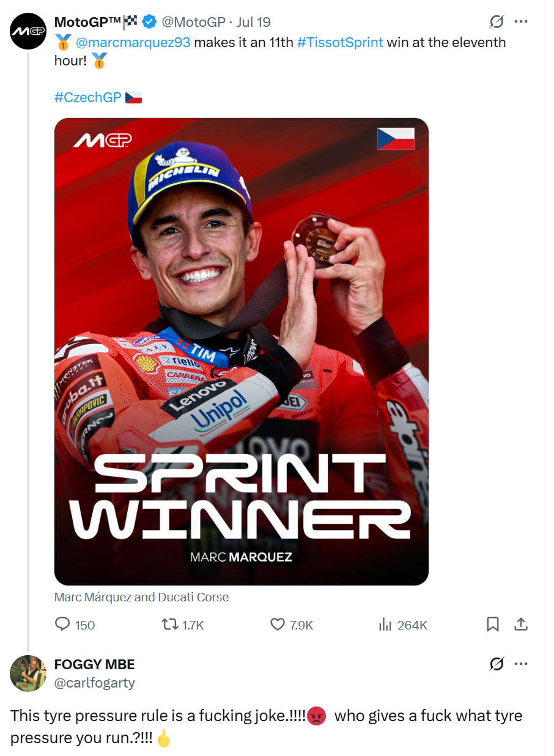Click the MotoGP display name

point(88,22)
